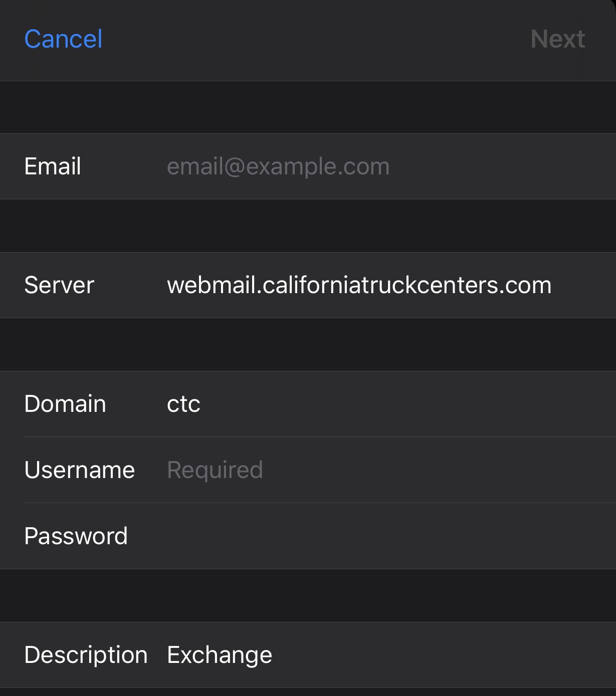Focus the email@example.com placeholder field

tap(278, 166)
